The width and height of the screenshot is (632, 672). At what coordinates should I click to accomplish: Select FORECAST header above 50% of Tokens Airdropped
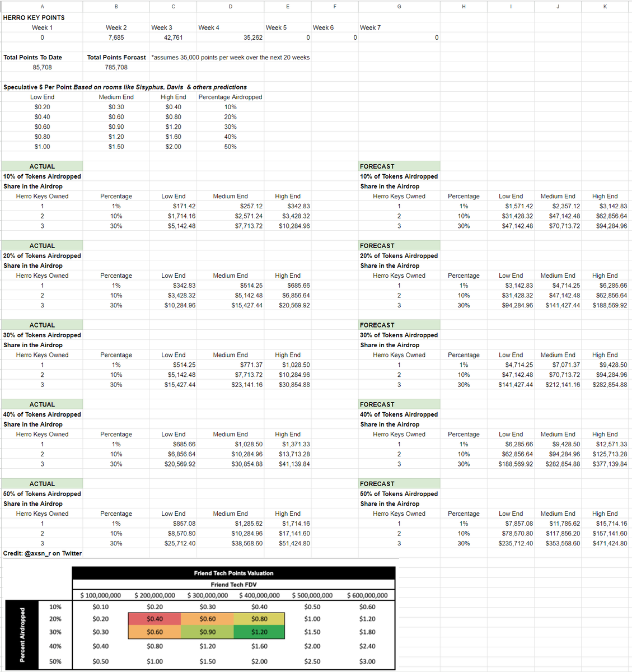coord(399,484)
